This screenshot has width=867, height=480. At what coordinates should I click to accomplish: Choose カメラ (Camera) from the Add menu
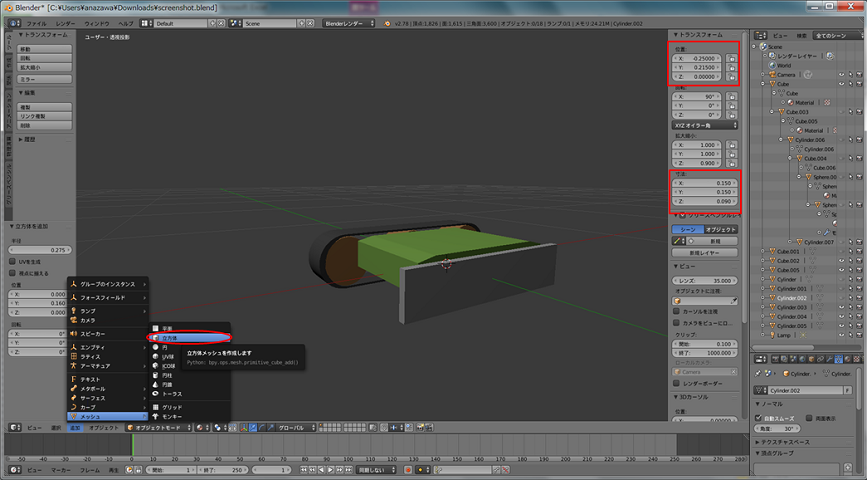88,319
